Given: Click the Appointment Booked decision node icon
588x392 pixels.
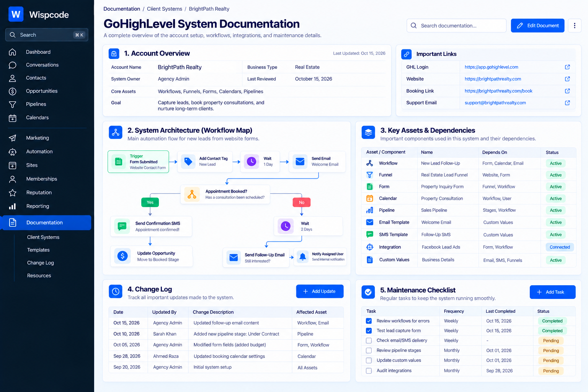Looking at the screenshot, I should 192,194.
